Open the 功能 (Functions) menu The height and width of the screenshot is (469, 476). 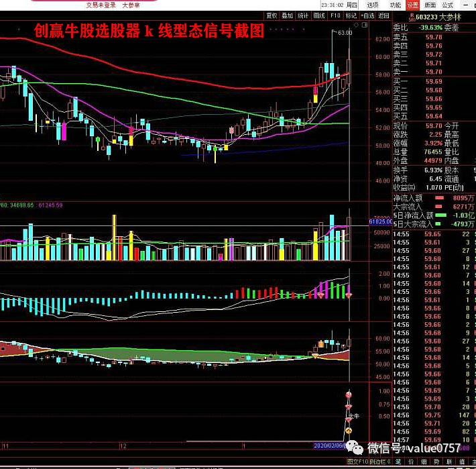pyautogui.click(x=396, y=5)
